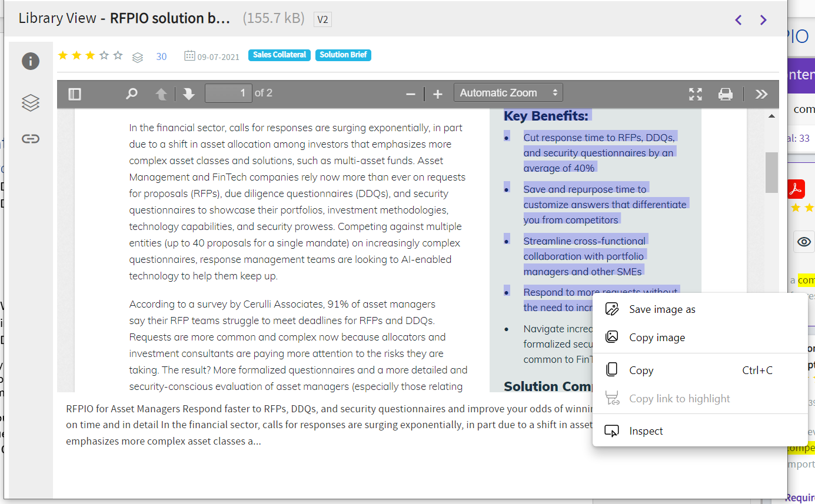
Task: Open the usage count 30 link
Action: click(x=161, y=56)
